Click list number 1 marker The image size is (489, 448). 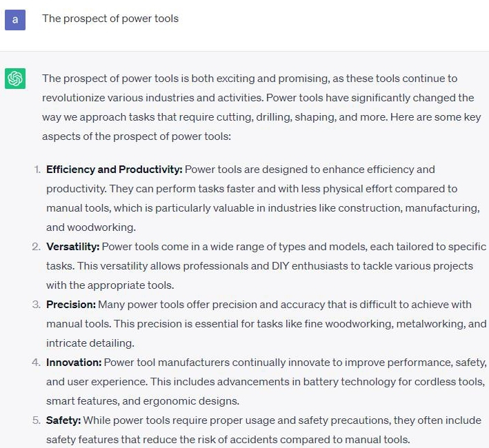click(37, 170)
